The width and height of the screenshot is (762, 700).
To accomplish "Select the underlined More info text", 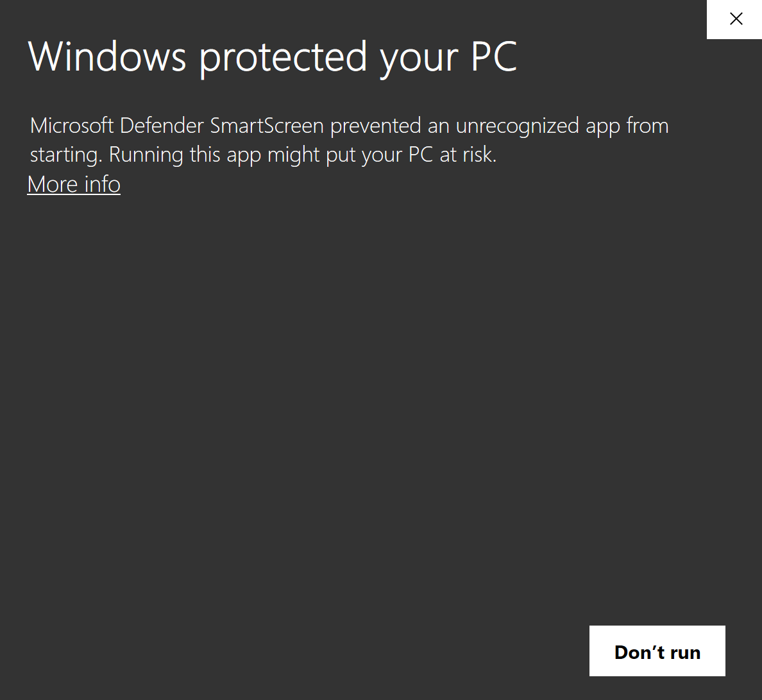I will 74,185.
